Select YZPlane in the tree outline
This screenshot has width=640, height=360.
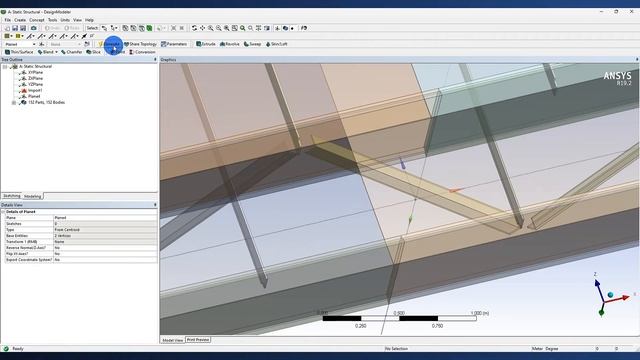click(36, 84)
